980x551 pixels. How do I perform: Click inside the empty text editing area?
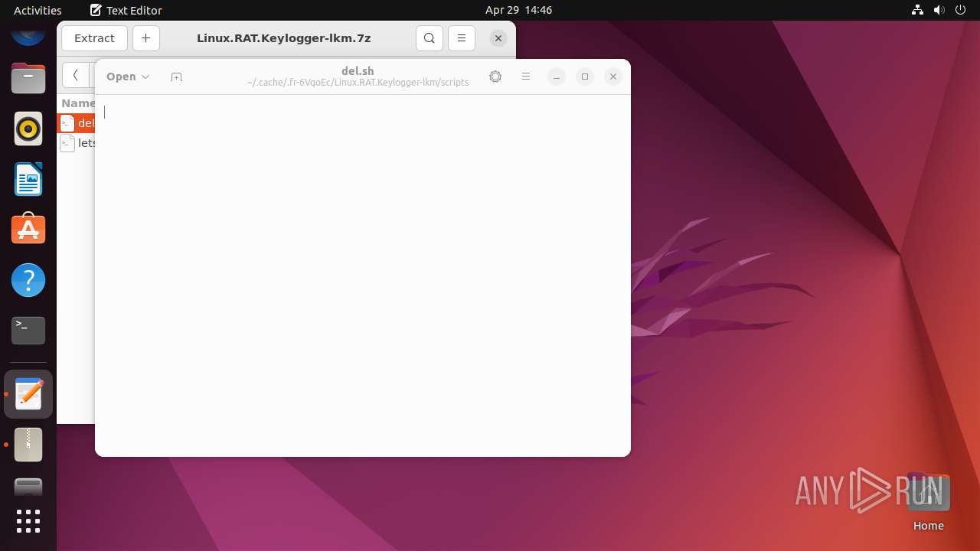pyautogui.click(x=363, y=275)
